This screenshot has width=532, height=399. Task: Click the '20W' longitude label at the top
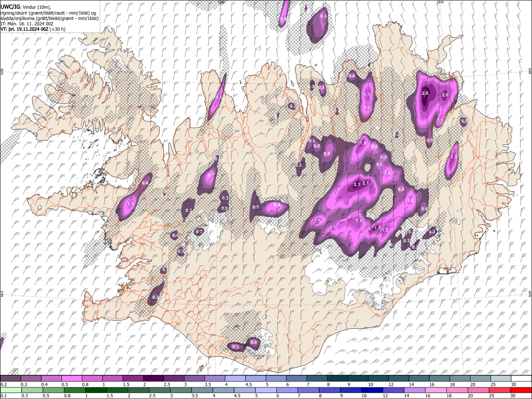pos(222,2)
